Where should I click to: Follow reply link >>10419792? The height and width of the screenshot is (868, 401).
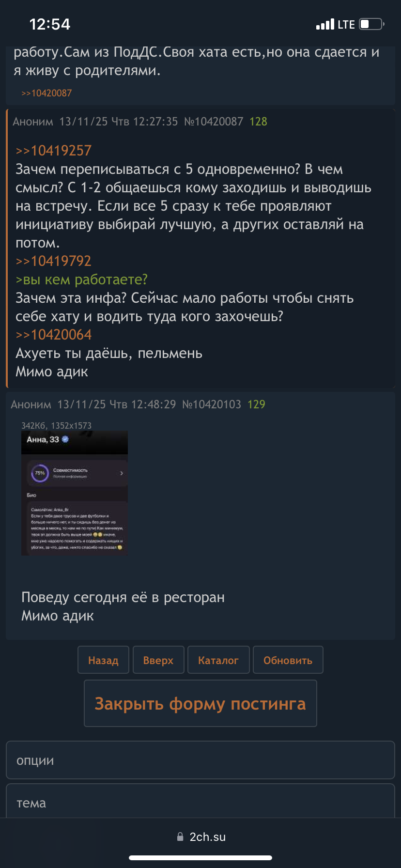pos(54,261)
